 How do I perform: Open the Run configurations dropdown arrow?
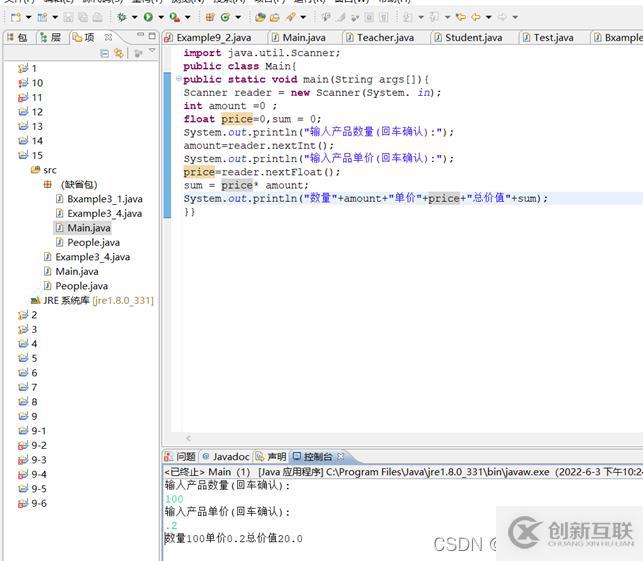point(161,17)
